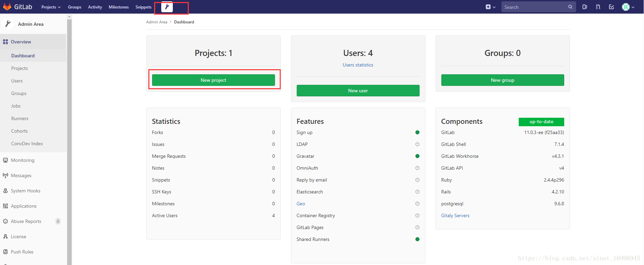
Task: Expand the user avatar dropdown arrow
Action: (x=633, y=7)
